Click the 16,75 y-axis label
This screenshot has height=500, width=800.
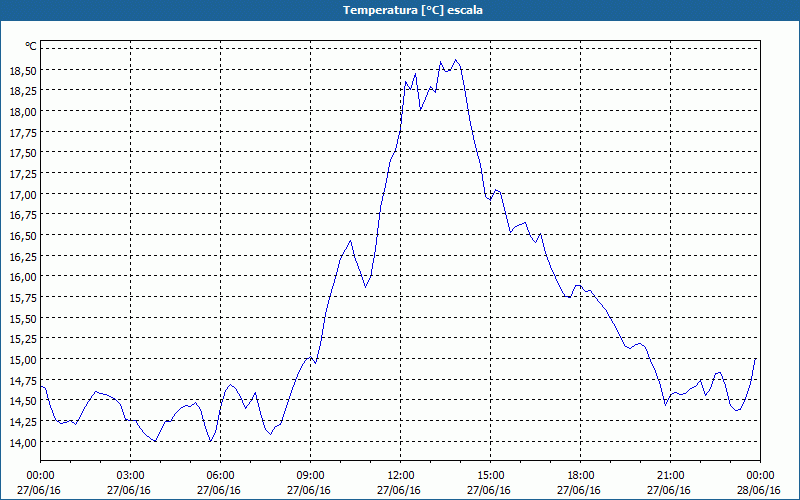click(23, 215)
